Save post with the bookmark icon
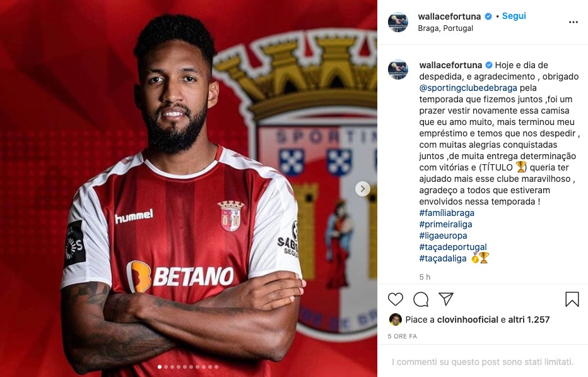The width and height of the screenshot is (588, 377). 572,299
